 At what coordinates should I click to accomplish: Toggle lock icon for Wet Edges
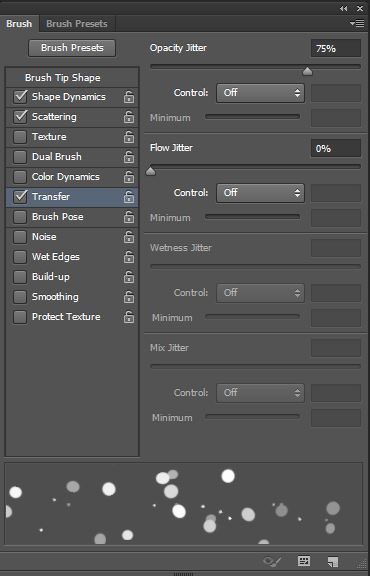tap(129, 257)
